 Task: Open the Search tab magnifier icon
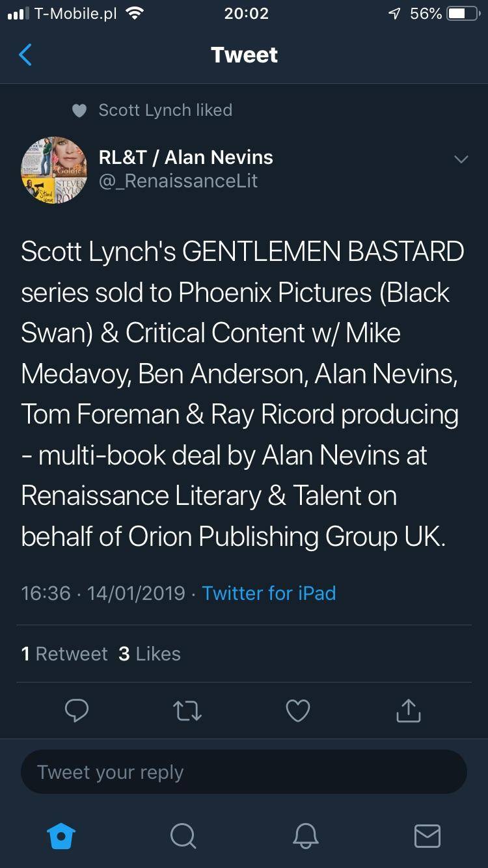pyautogui.click(x=183, y=837)
